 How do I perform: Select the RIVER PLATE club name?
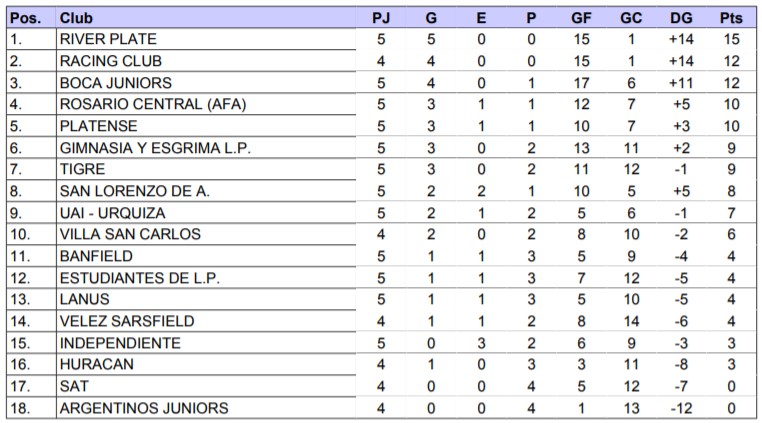[108, 39]
